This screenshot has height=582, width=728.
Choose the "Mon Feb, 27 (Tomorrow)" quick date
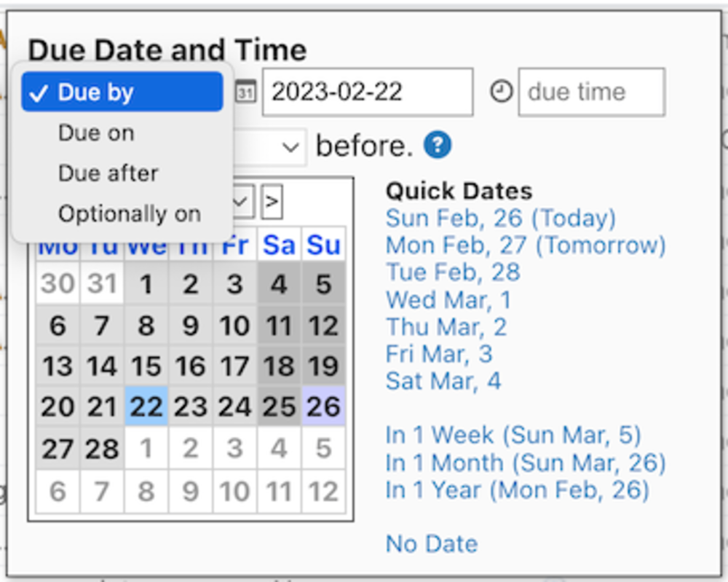point(525,245)
